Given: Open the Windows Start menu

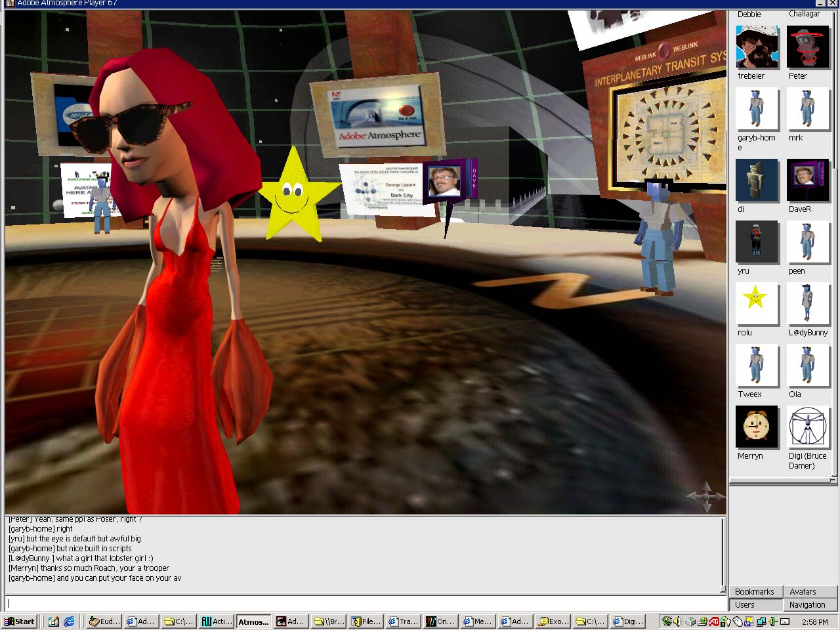Looking at the screenshot, I should 20,621.
